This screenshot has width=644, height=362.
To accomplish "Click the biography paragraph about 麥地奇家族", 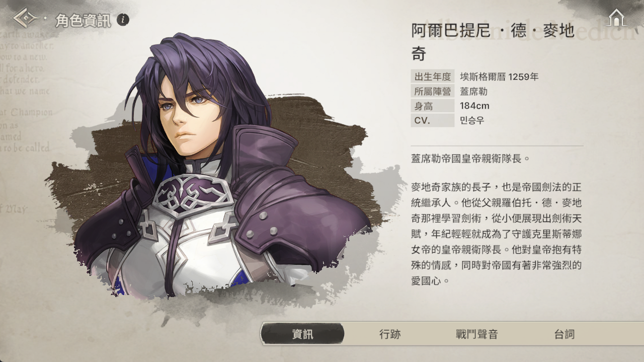I will [x=497, y=234].
